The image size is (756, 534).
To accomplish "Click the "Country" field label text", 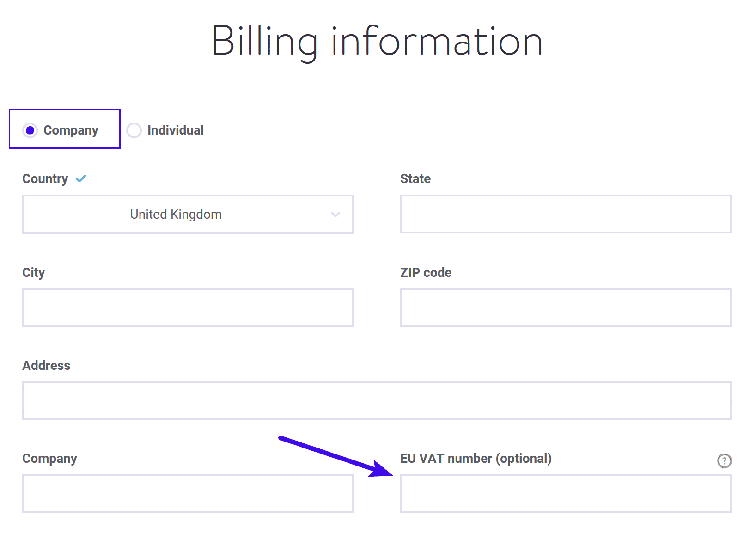I will pyautogui.click(x=45, y=179).
